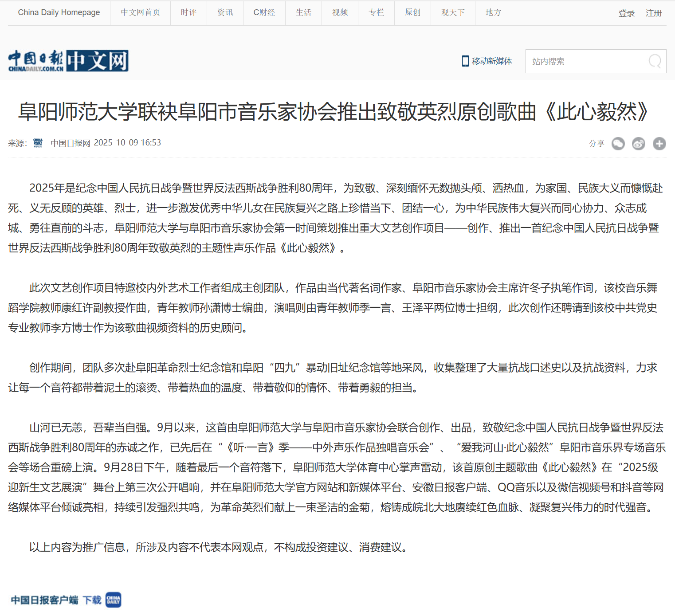The image size is (675, 616).
Task: Click the China Daily 中文网 logo
Action: point(68,61)
